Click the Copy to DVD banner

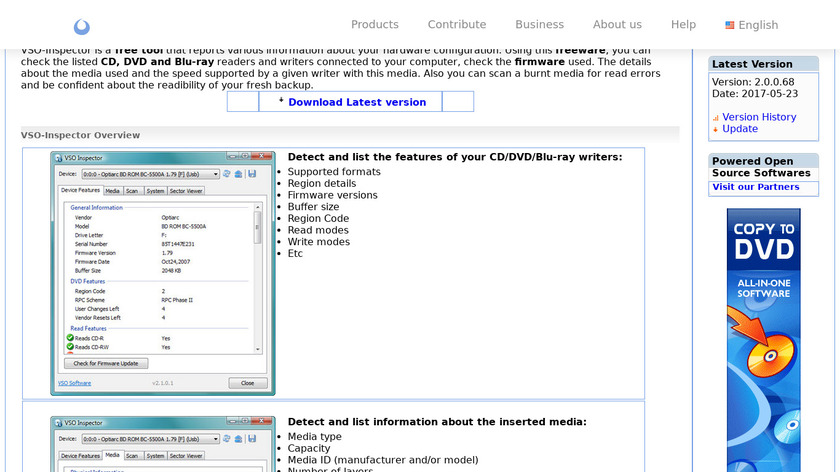point(763,340)
